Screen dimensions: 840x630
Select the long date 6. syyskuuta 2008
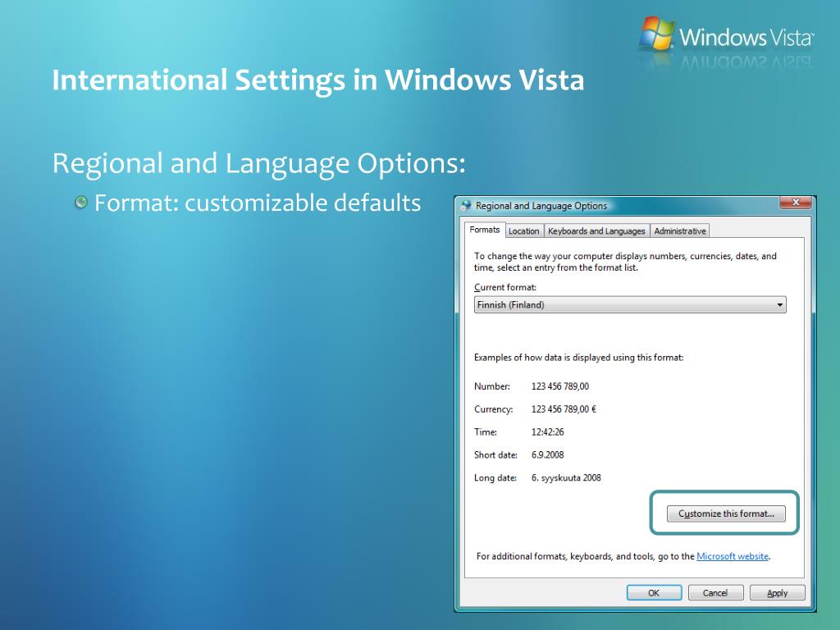click(566, 478)
